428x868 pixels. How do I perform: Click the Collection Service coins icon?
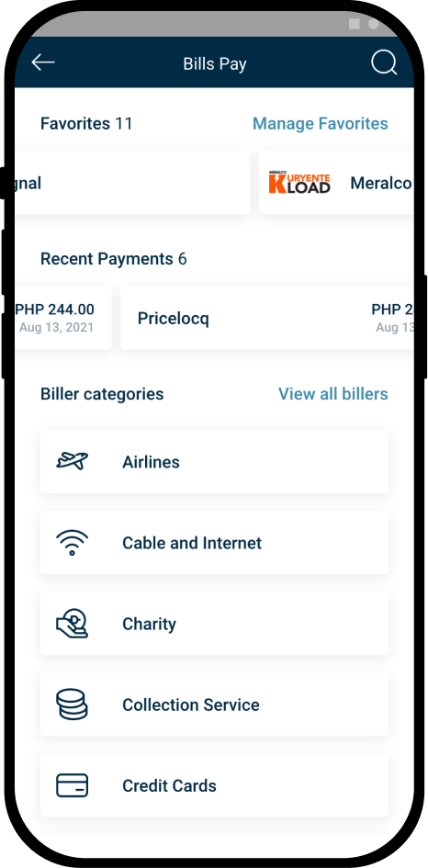72,705
